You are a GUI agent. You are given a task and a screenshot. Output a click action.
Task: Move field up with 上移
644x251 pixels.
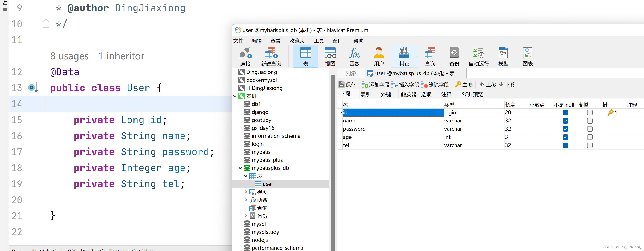click(488, 85)
